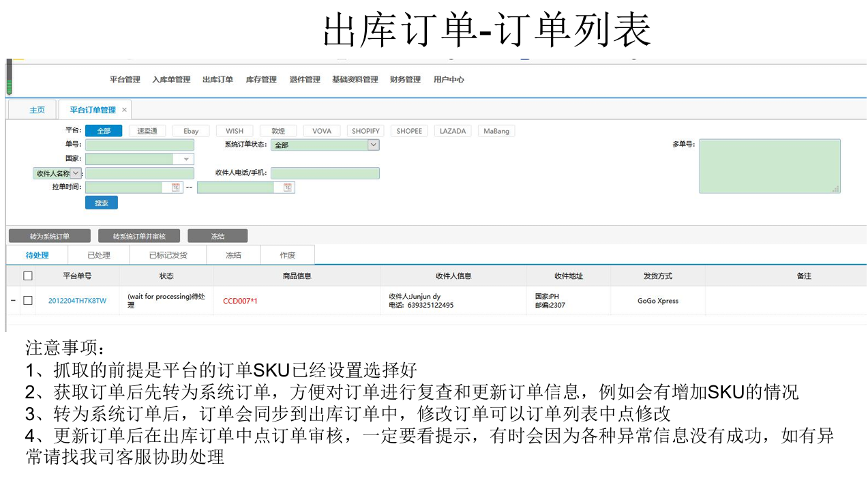Select the 平台订单管理 tab
The image size is (868, 487).
93,110
